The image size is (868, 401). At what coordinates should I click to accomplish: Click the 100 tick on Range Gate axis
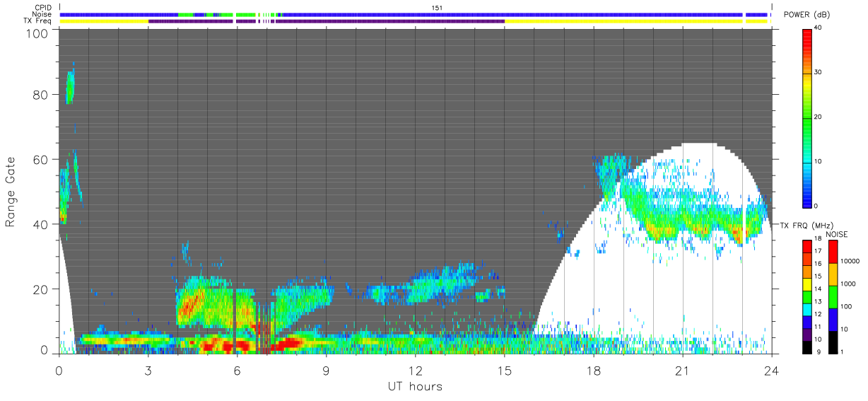click(39, 33)
